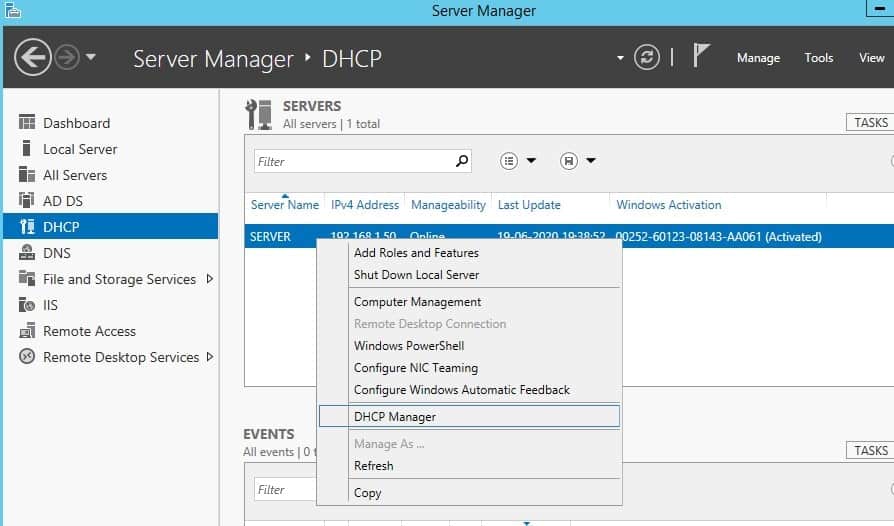Click the Dashboard icon in sidebar
The image size is (894, 526).
coord(27,122)
